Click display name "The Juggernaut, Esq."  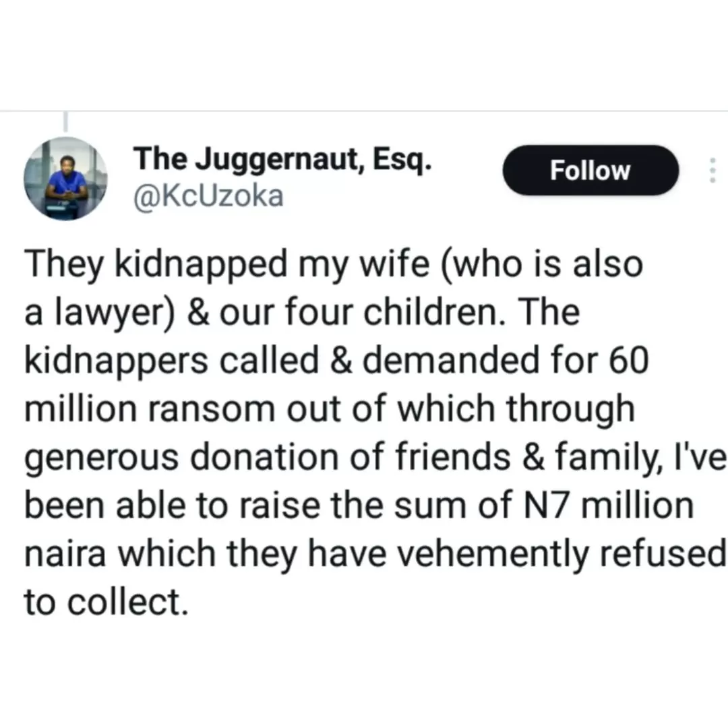[282, 160]
